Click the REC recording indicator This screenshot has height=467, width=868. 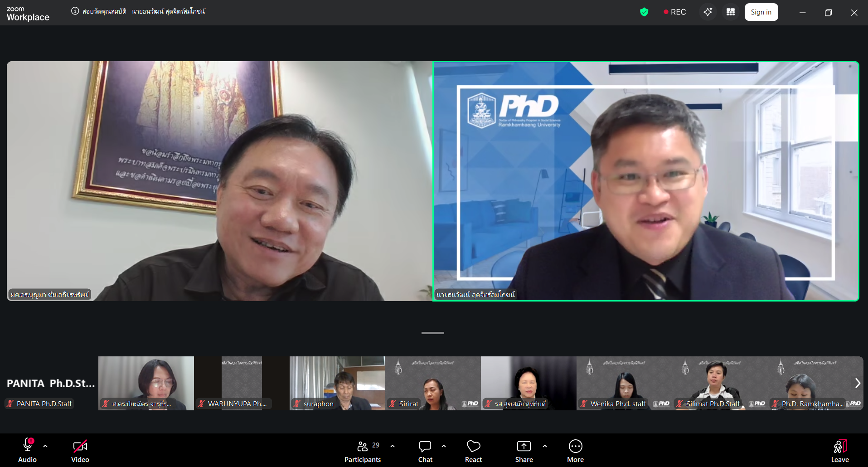pos(674,12)
